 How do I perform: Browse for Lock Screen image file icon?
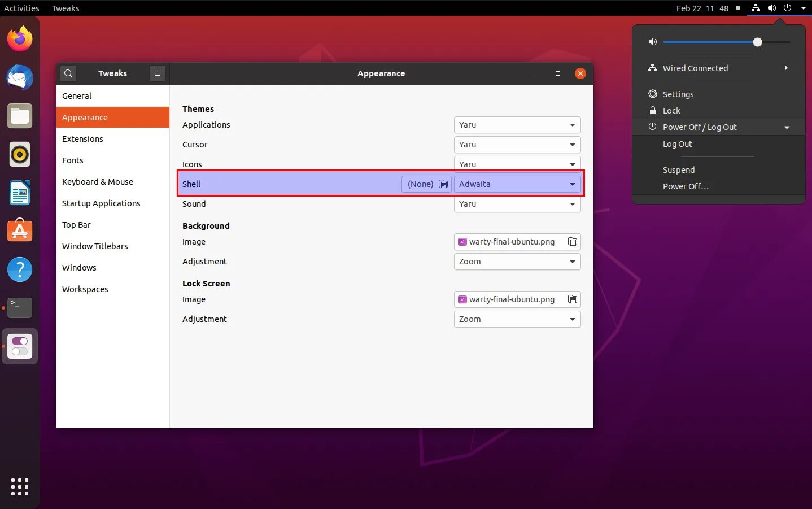point(573,299)
